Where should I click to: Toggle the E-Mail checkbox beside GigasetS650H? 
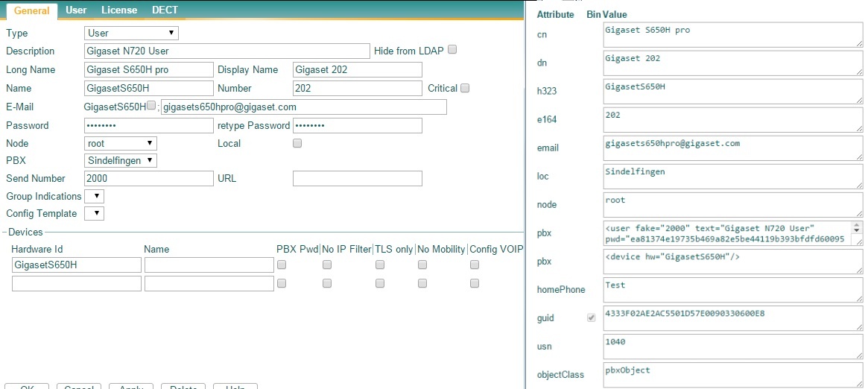point(151,105)
